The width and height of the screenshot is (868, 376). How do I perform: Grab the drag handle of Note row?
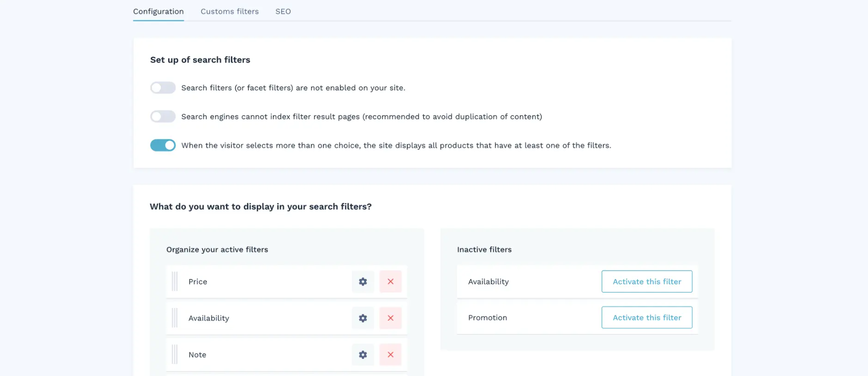click(175, 355)
